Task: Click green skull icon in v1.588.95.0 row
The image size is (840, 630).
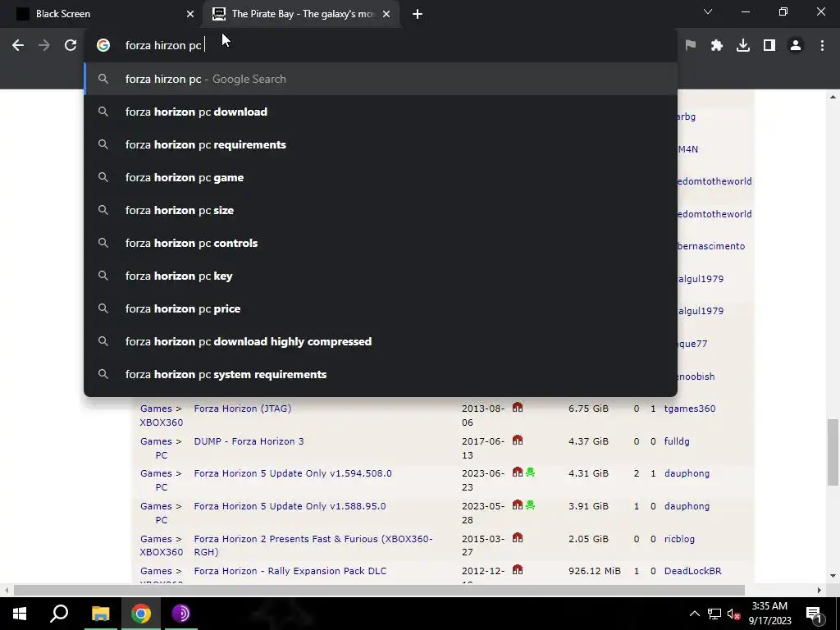Action: pyautogui.click(x=531, y=504)
